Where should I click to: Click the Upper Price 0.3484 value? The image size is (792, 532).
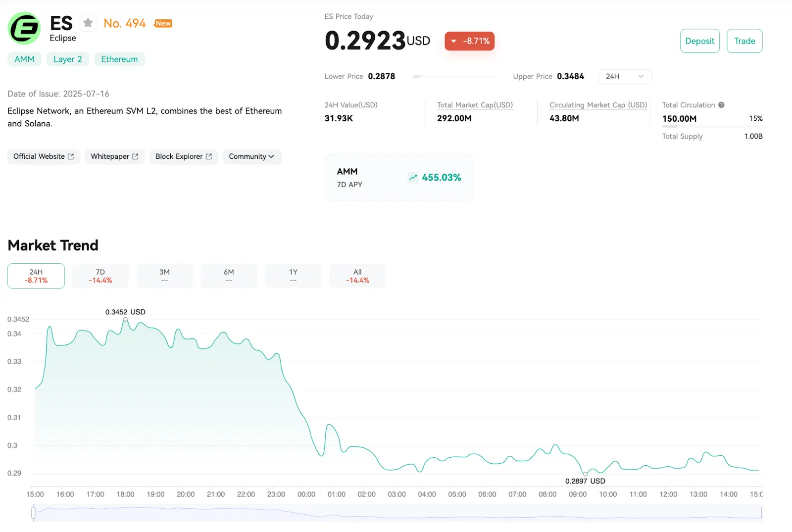570,76
